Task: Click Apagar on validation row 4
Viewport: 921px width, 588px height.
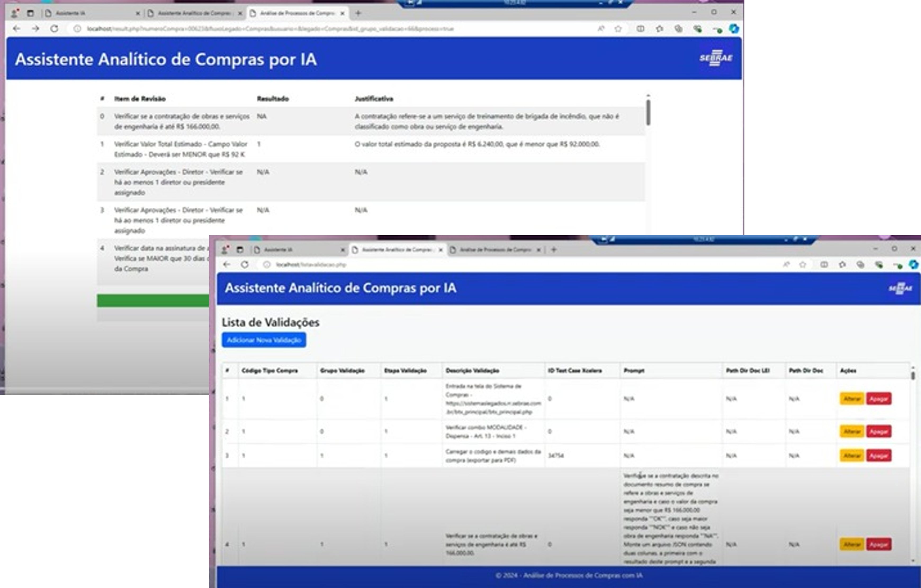Action: (x=879, y=544)
